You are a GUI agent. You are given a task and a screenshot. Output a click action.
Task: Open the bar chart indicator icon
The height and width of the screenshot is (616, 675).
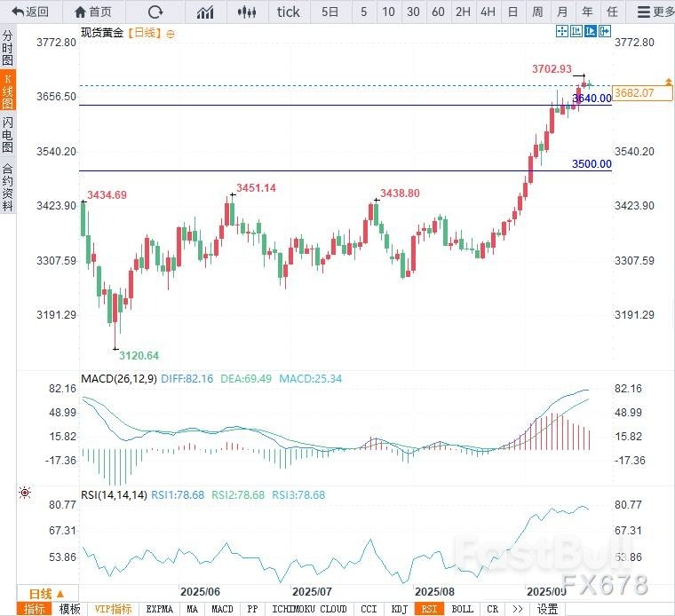pos(205,12)
